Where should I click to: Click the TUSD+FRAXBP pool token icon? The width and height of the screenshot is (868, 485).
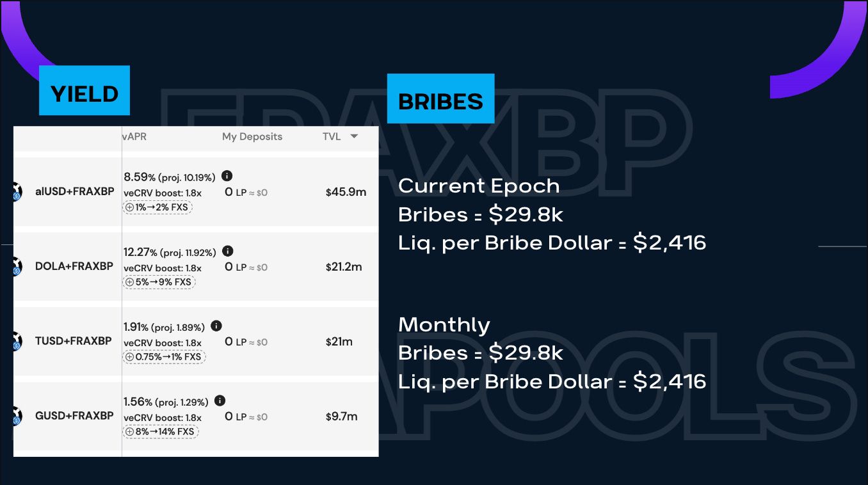point(17,341)
